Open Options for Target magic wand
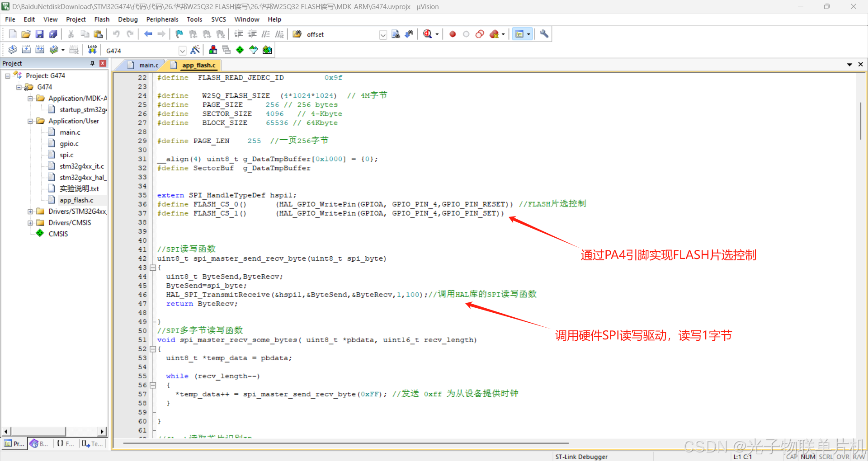868x461 pixels. tap(195, 50)
